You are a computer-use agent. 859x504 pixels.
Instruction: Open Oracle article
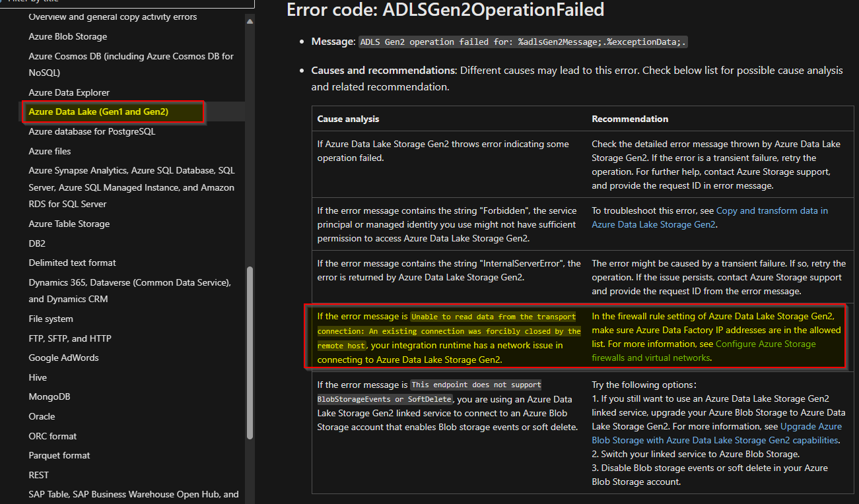[42, 416]
